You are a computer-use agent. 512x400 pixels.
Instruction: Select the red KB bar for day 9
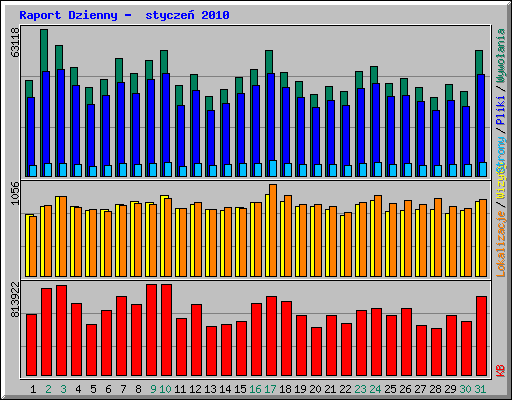pyautogui.click(x=151, y=330)
